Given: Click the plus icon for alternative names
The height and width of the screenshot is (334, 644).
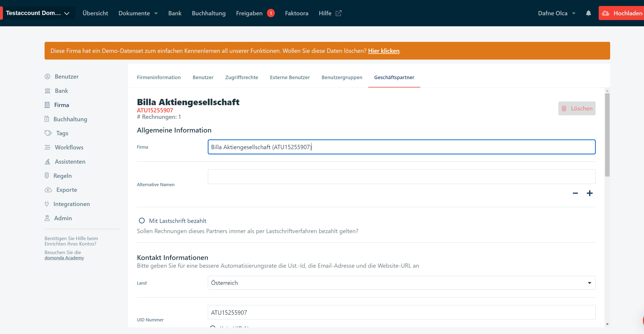Looking at the screenshot, I should pos(589,193).
